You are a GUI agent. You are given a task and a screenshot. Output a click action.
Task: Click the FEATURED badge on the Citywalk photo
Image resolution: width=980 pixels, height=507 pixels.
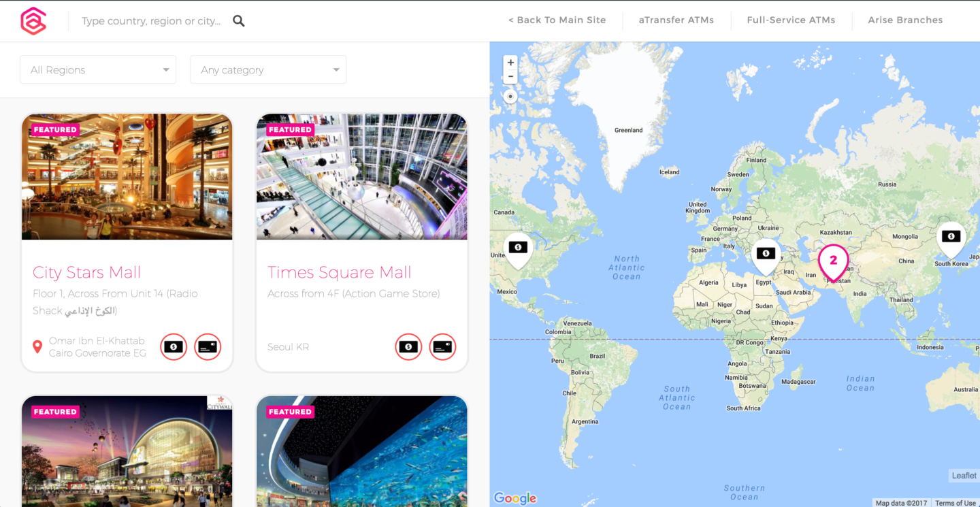click(55, 412)
